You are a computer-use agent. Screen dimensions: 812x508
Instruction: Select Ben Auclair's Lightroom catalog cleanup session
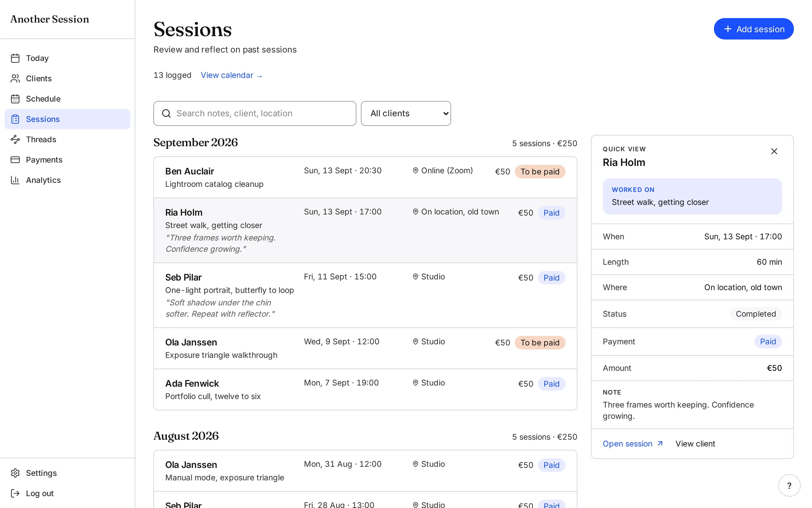[365, 178]
